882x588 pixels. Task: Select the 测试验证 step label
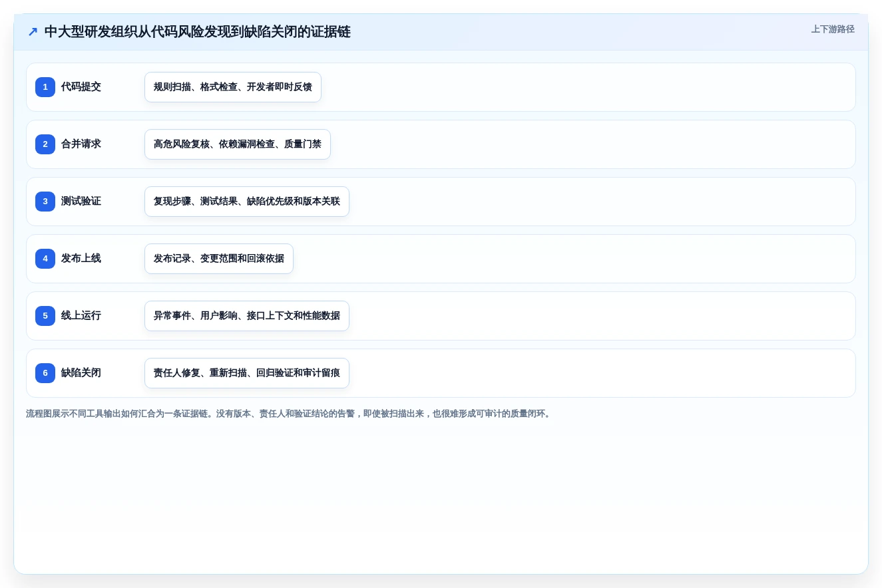(x=81, y=202)
